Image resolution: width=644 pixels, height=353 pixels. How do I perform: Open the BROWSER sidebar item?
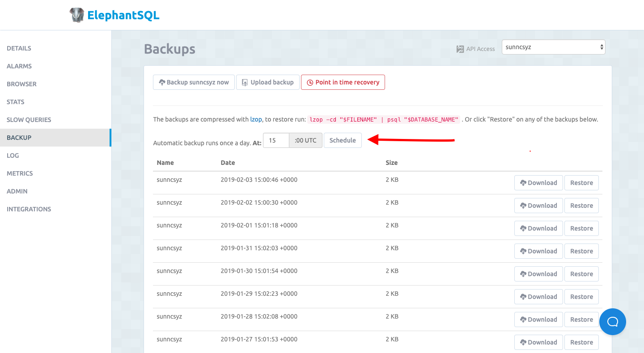click(x=21, y=84)
